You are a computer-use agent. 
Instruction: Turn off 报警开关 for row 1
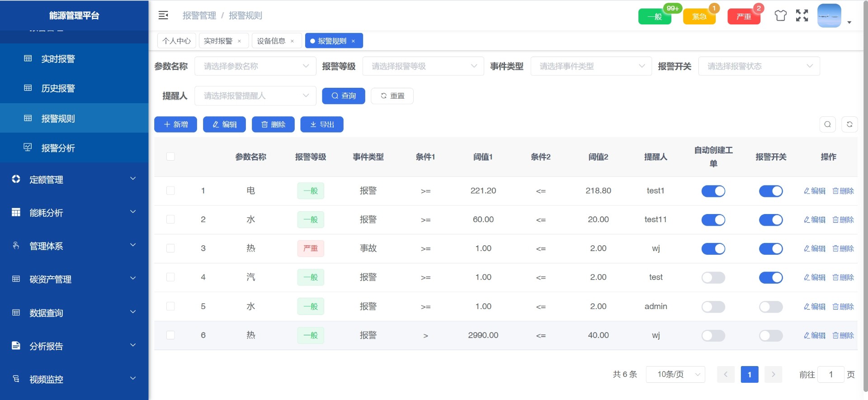[771, 191]
